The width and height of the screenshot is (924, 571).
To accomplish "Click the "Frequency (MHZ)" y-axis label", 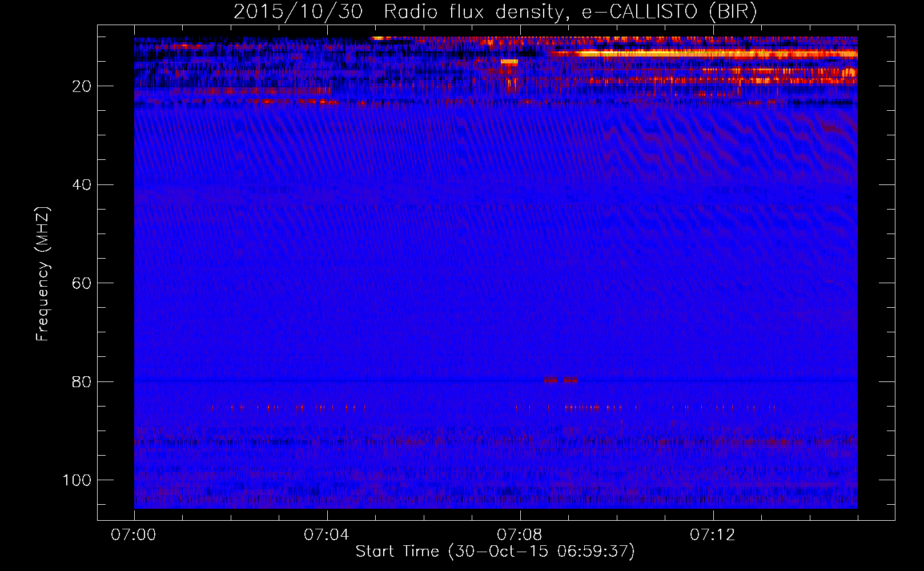I will coord(43,274).
